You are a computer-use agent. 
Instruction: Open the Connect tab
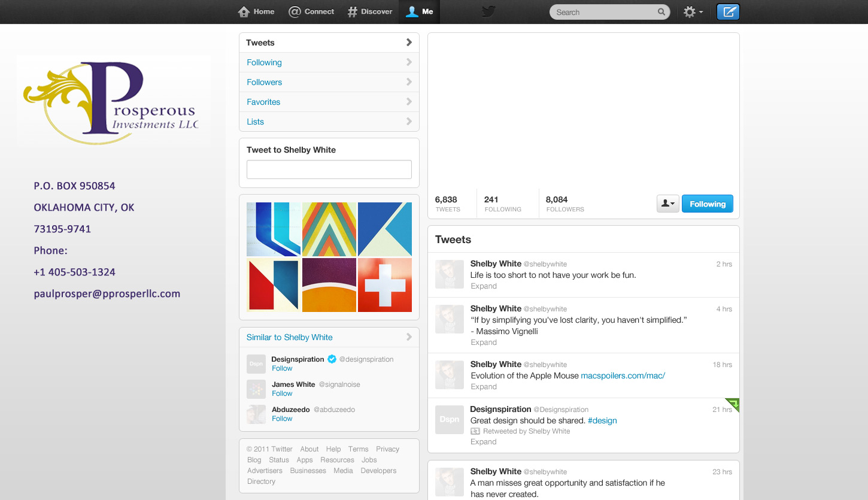tap(311, 12)
